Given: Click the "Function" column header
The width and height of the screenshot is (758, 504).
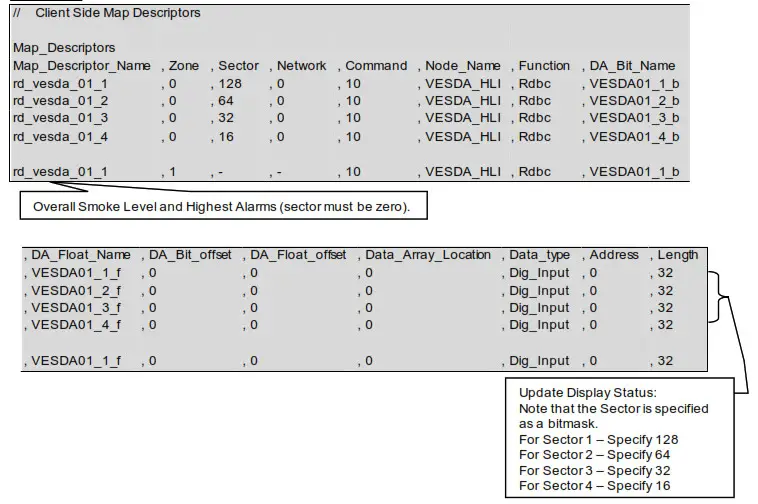Looking at the screenshot, I should coord(544,66).
